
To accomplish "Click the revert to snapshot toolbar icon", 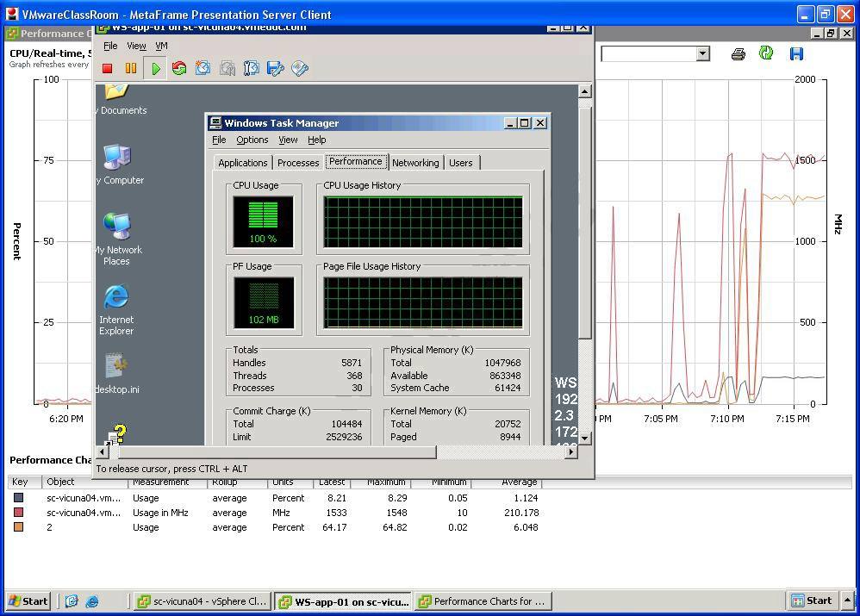I will click(227, 69).
